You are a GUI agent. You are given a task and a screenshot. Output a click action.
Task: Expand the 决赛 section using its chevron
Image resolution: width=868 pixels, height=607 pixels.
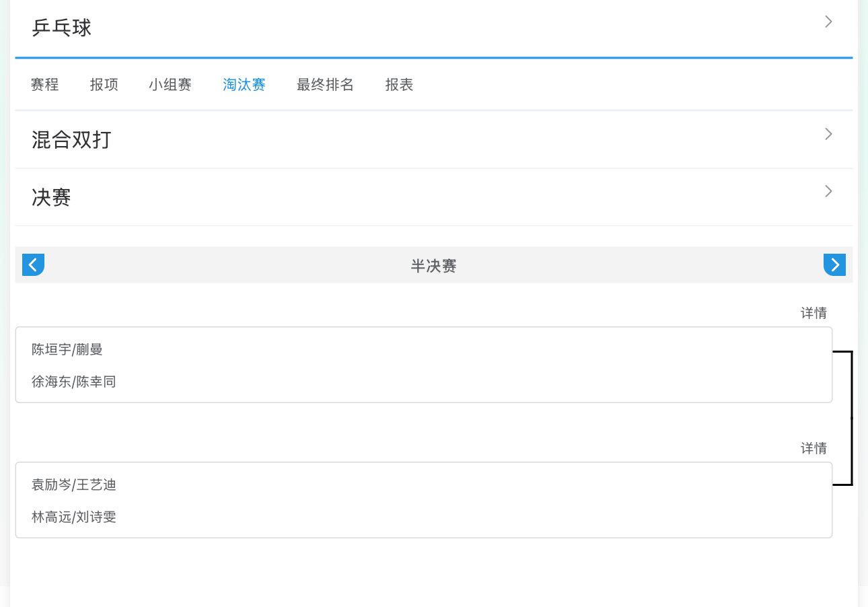tap(828, 191)
